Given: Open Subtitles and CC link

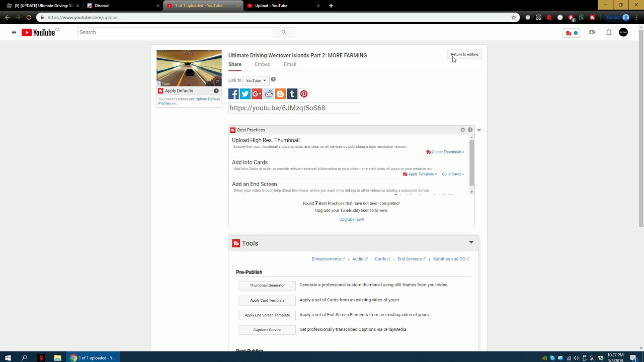Looking at the screenshot, I should click(x=451, y=259).
